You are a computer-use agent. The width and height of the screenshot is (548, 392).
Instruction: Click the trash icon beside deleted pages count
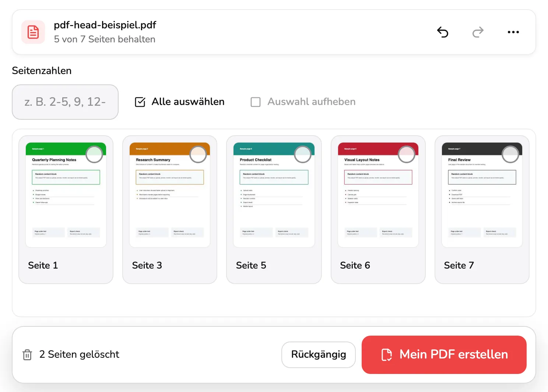[x=27, y=355]
